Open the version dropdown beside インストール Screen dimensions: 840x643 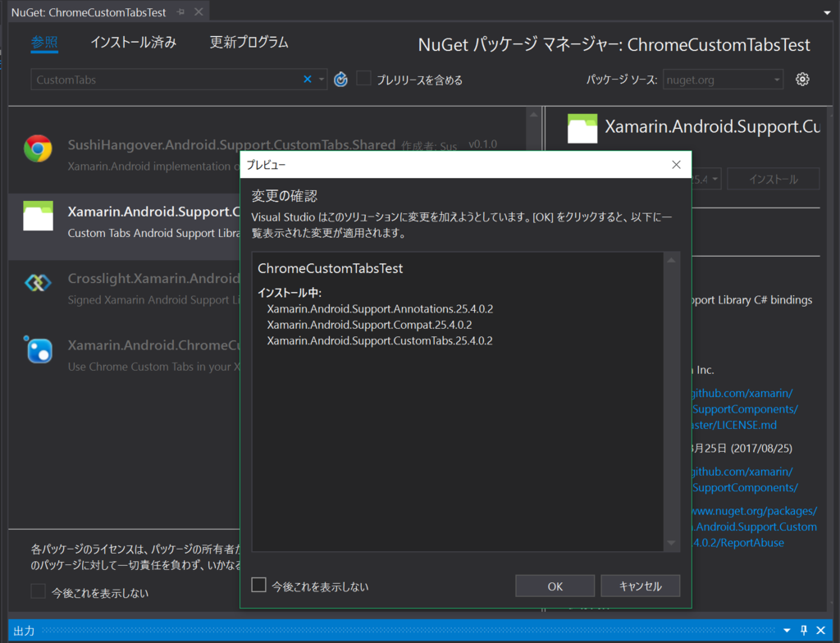pos(715,179)
